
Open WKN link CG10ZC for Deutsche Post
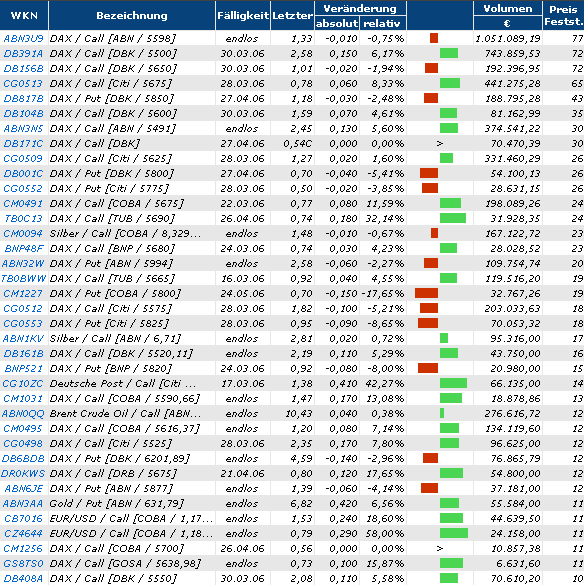[23, 384]
